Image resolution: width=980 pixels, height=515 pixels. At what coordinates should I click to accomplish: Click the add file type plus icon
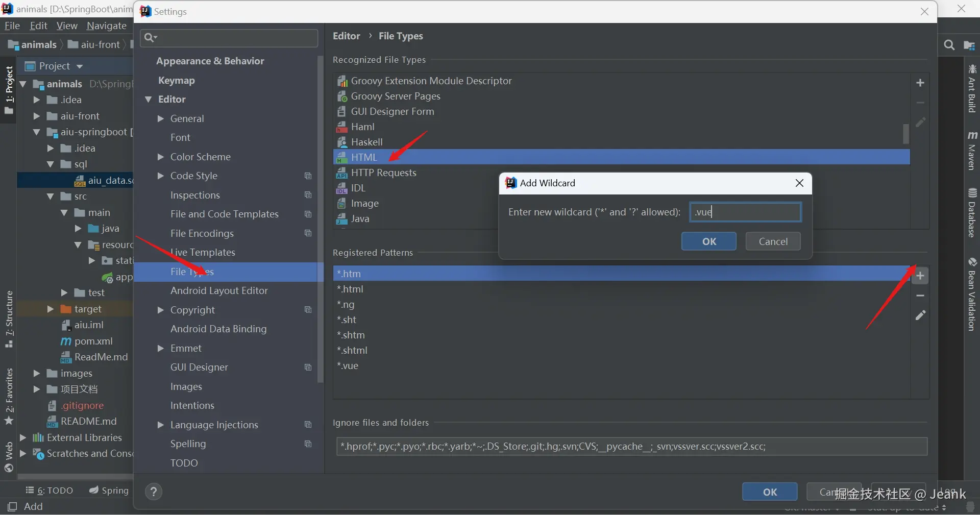click(x=920, y=83)
